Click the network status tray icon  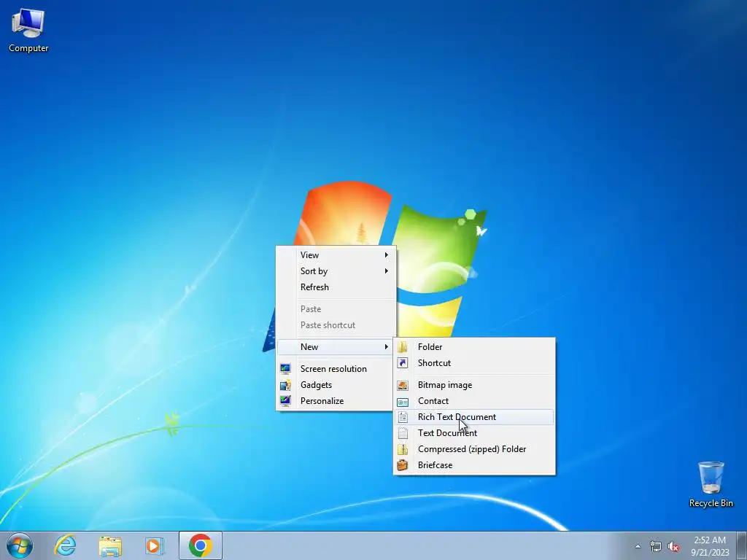click(656, 546)
